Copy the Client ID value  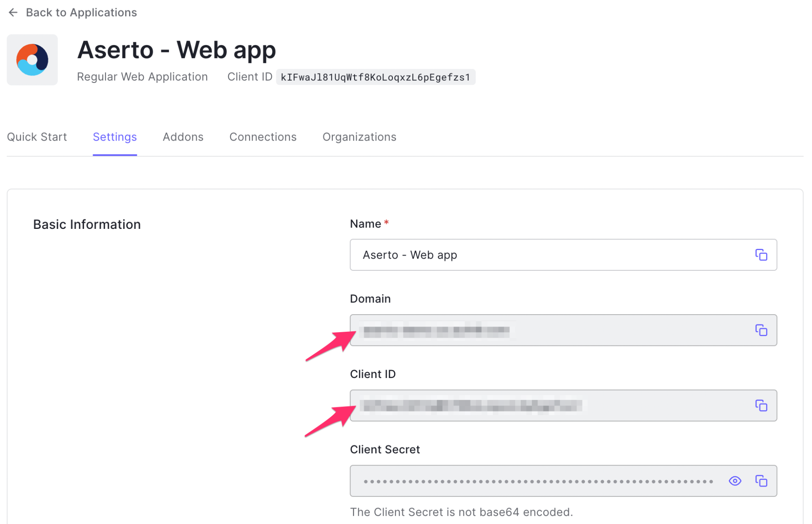[x=761, y=406]
